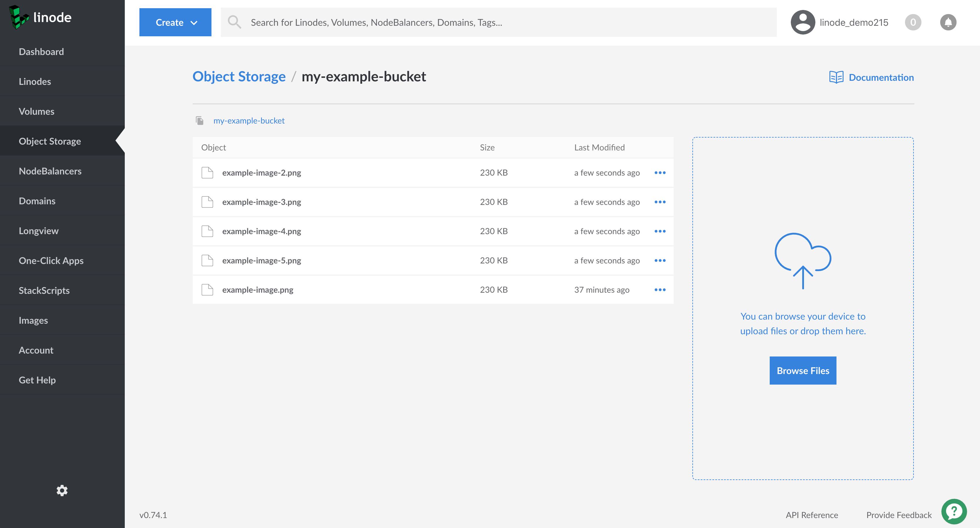
Task: Click the my-example-bucket path link
Action: pos(249,121)
